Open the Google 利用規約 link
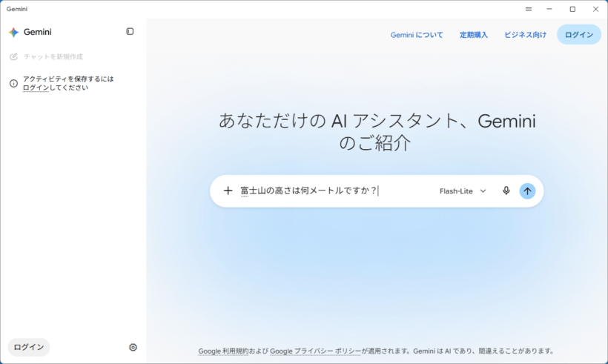The width and height of the screenshot is (608, 364). 223,351
